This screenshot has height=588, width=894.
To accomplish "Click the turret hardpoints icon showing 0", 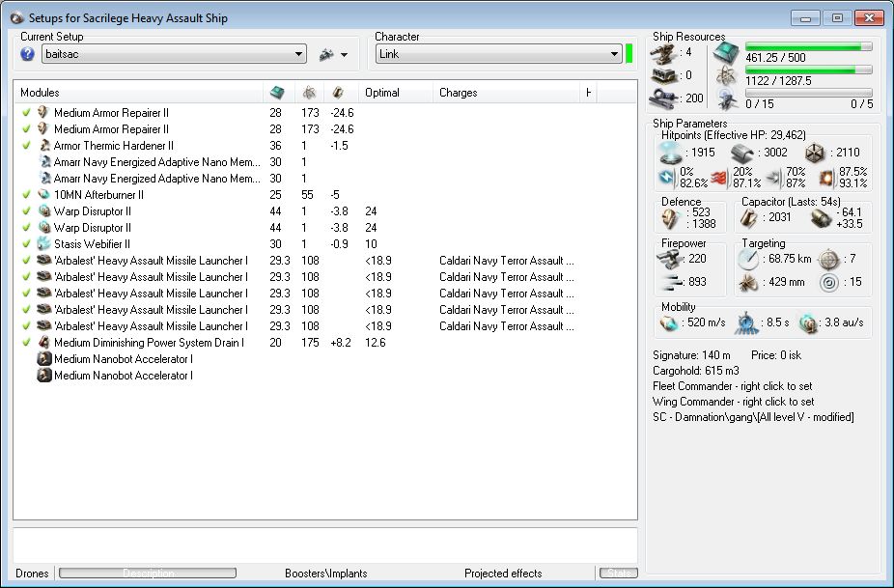I will tap(664, 75).
